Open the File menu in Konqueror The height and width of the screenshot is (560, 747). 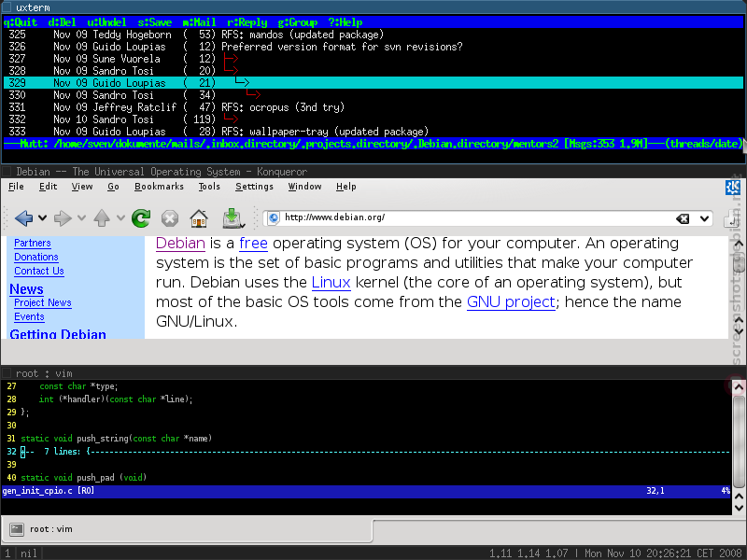(16, 187)
